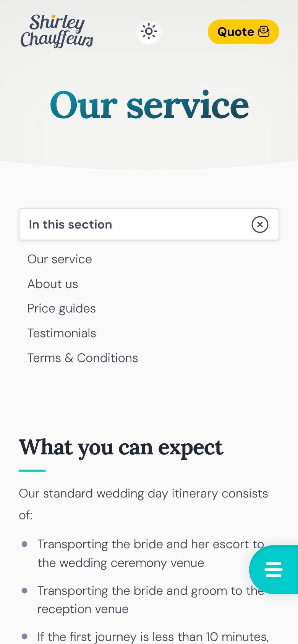Visit the "Testimonials" link
The image size is (298, 644).
[62, 333]
